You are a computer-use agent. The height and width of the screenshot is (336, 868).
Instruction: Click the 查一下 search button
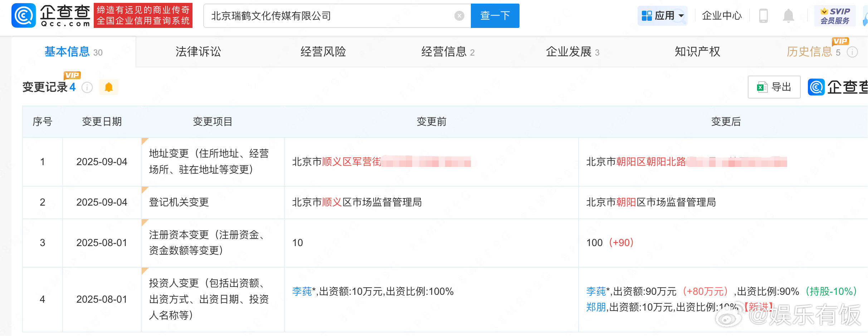point(495,16)
